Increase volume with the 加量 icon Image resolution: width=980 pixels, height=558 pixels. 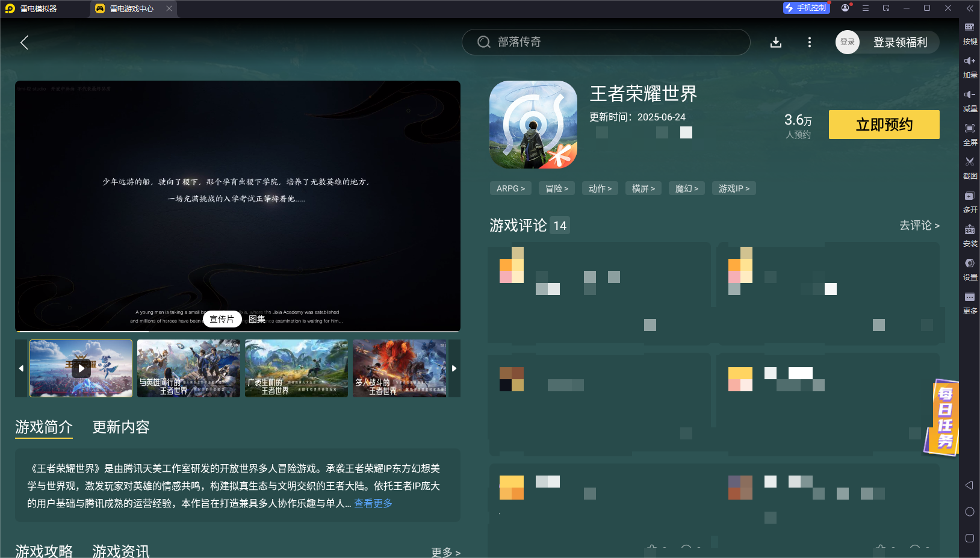pos(969,66)
